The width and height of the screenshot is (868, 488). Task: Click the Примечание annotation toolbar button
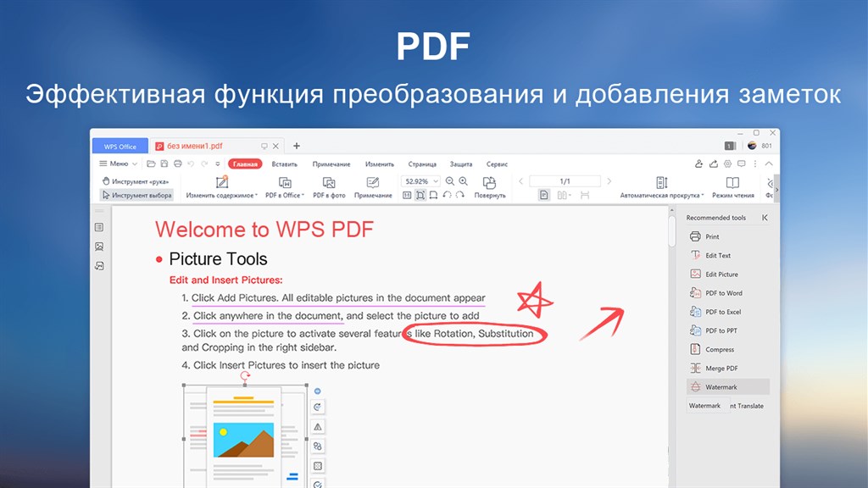point(373,187)
